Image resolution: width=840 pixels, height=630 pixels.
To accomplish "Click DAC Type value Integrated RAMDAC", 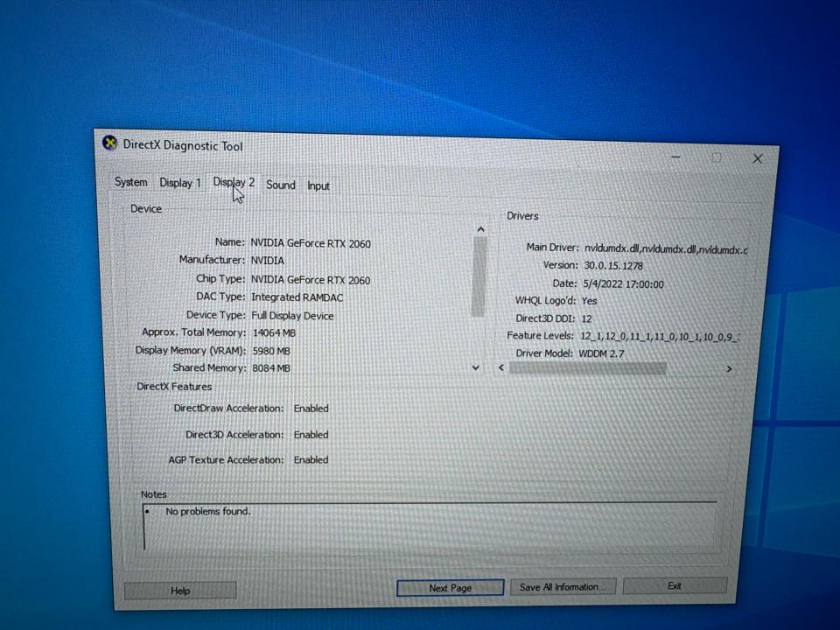I will 297,297.
